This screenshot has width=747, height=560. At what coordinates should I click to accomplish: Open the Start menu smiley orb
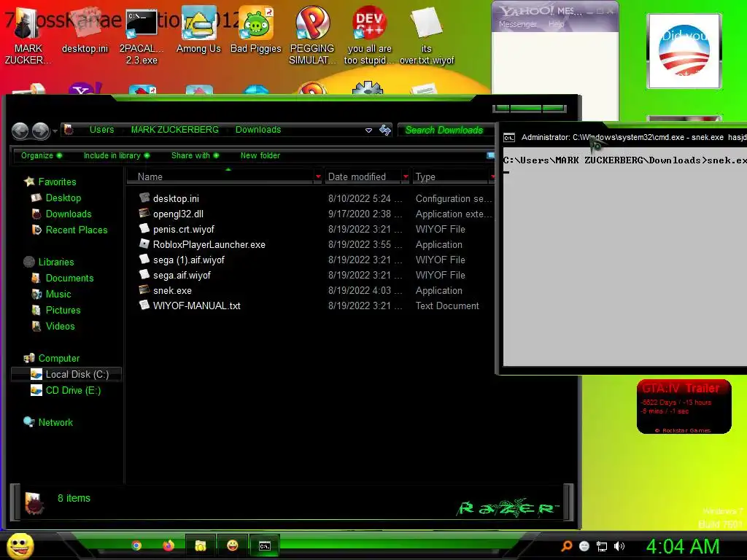20,545
